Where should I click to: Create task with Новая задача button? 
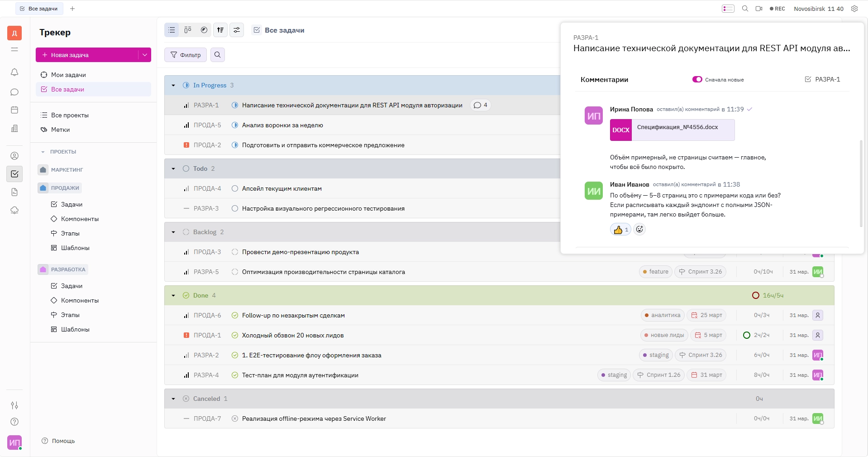pyautogui.click(x=87, y=55)
